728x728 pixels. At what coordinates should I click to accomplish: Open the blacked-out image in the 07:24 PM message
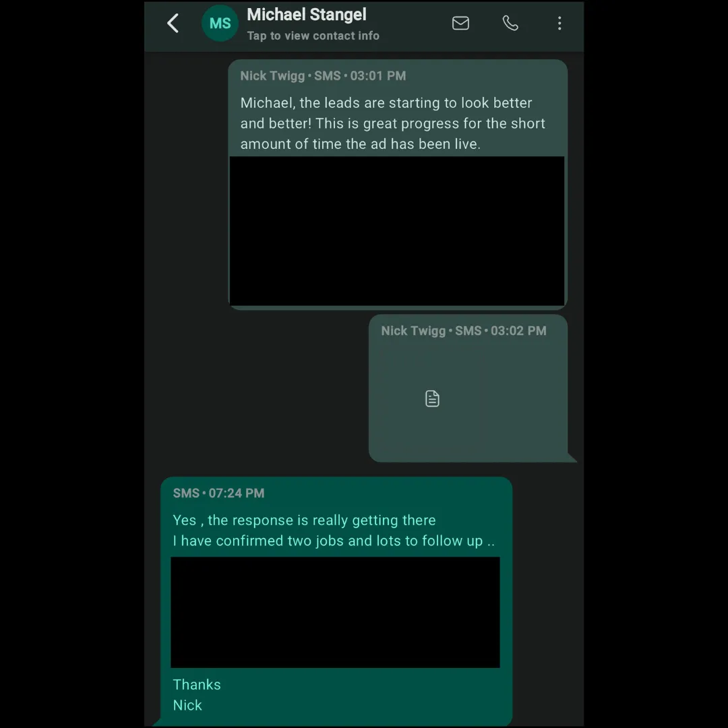coord(335,612)
